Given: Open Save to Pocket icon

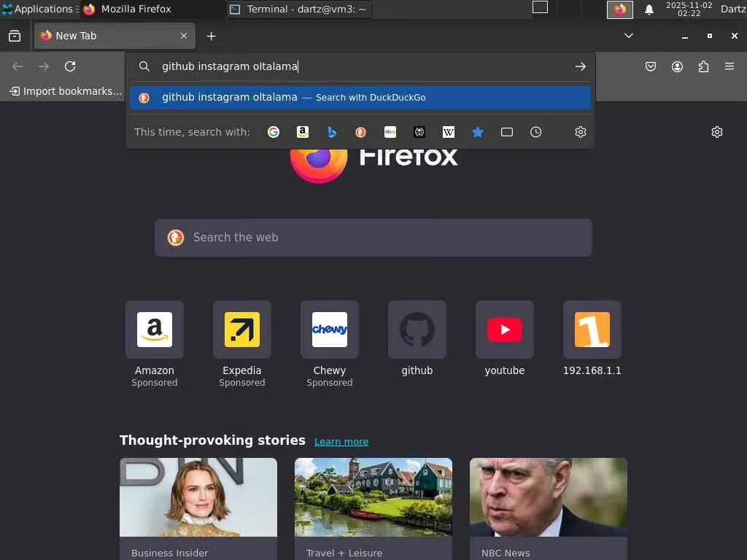Looking at the screenshot, I should (x=650, y=66).
